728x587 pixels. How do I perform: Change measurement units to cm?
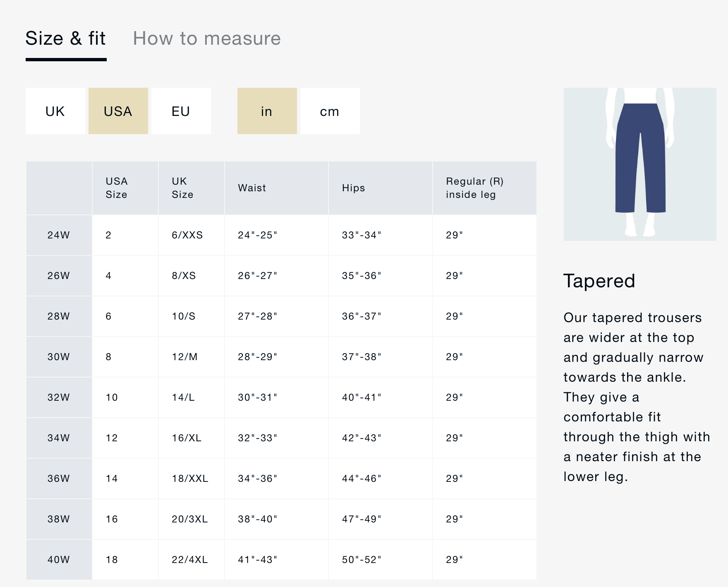coord(330,111)
